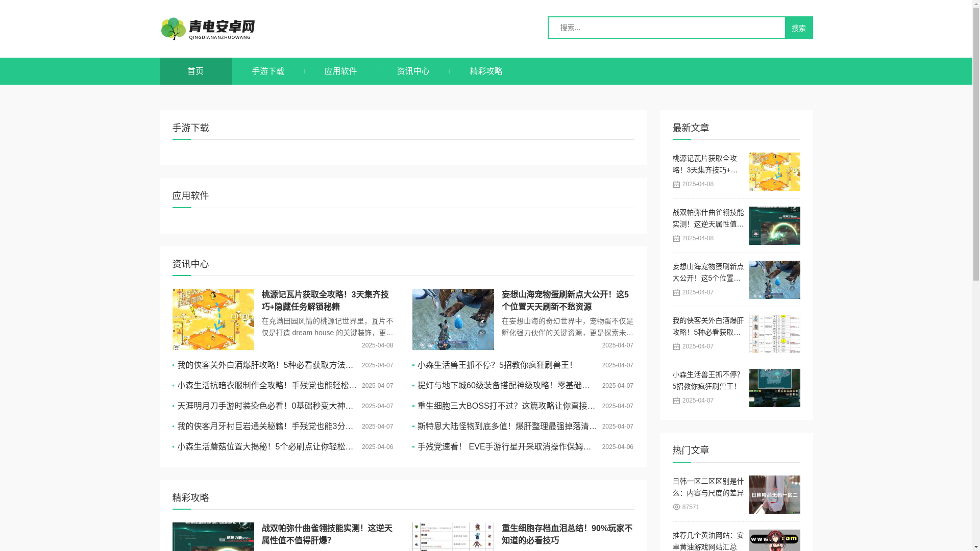Click 热门文章 sidebar heading
Image resolution: width=980 pixels, height=551 pixels.
(691, 450)
